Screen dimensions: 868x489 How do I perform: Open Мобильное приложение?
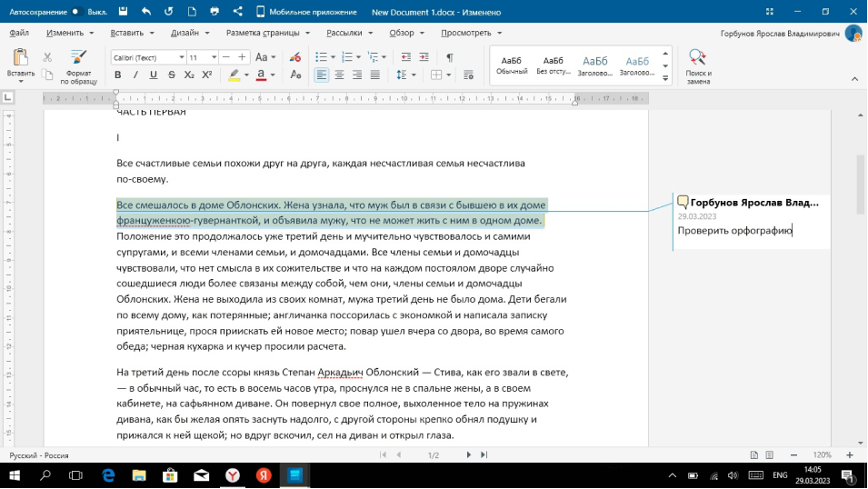tap(306, 12)
